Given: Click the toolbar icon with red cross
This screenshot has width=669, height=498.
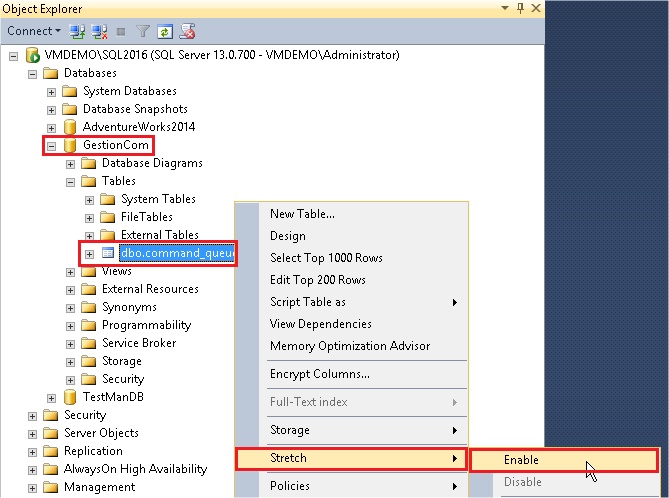Looking at the screenshot, I should (x=187, y=31).
